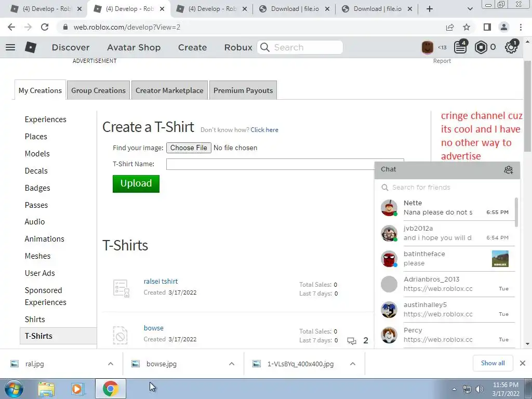Open chat with batintheface
Screen dimensions: 532x399
pyautogui.click(x=445, y=259)
